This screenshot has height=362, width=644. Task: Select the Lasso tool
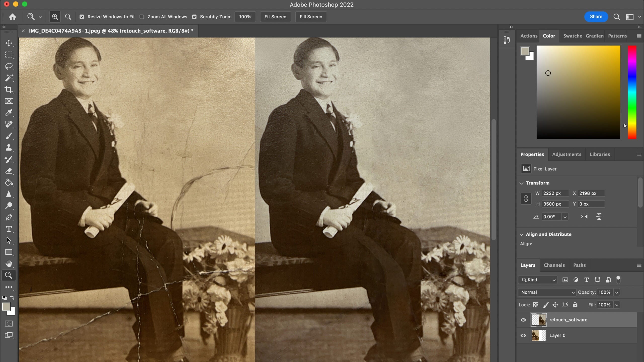click(x=9, y=66)
